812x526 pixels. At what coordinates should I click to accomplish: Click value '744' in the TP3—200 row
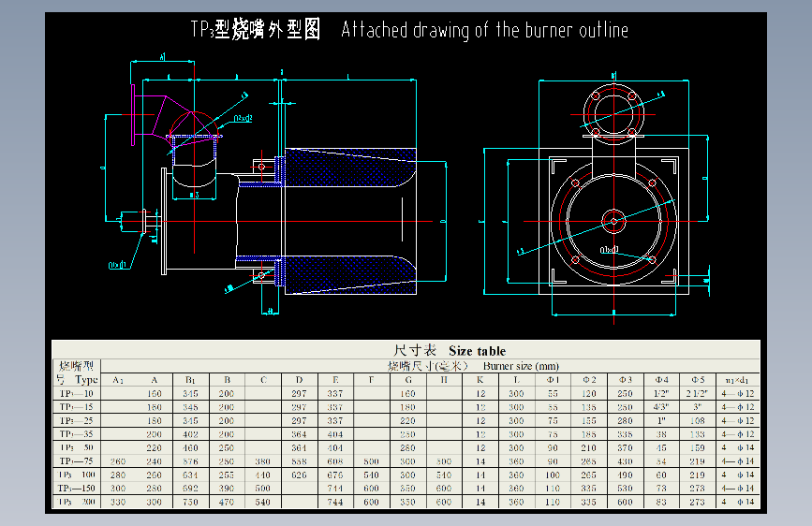coord(335,502)
